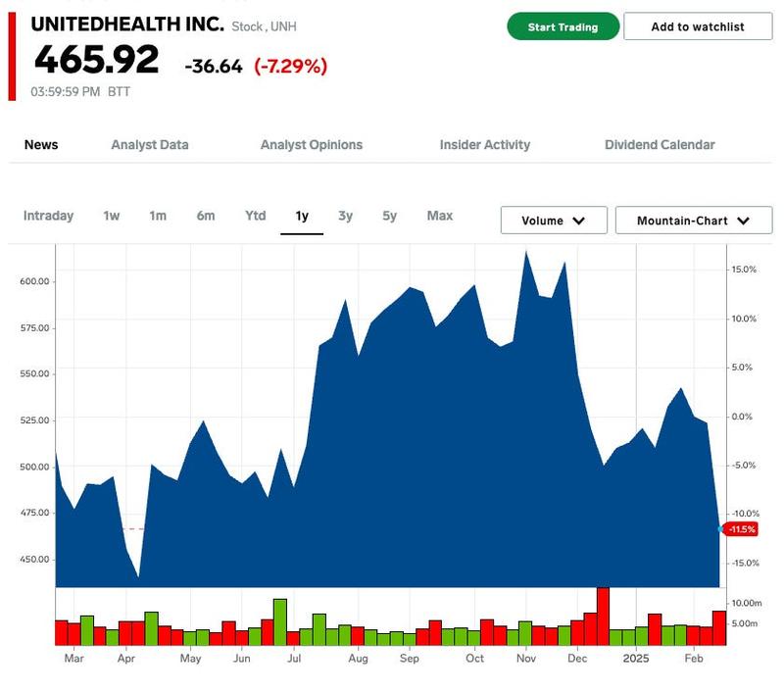Click the red -11.5% performance marker
The height and width of the screenshot is (691, 784).
(x=741, y=527)
